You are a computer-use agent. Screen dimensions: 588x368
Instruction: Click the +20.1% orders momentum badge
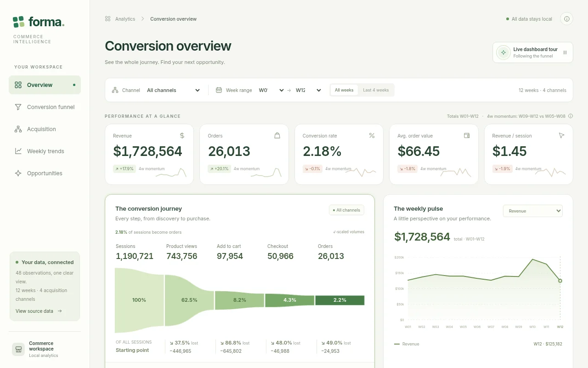pos(219,169)
